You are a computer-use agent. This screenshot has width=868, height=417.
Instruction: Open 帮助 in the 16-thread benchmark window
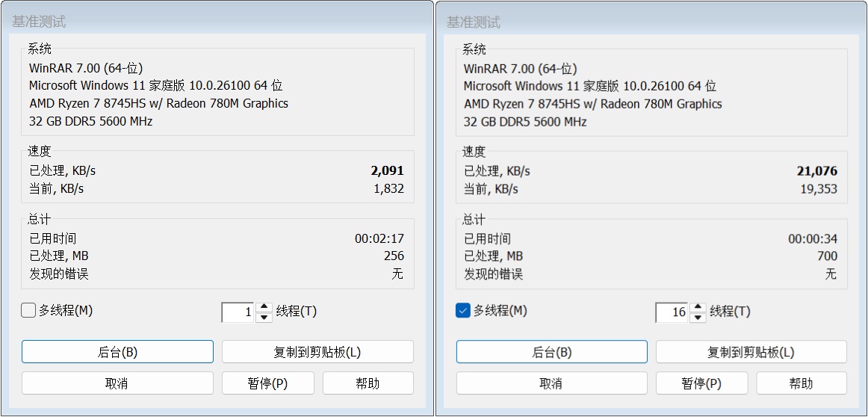tap(802, 383)
